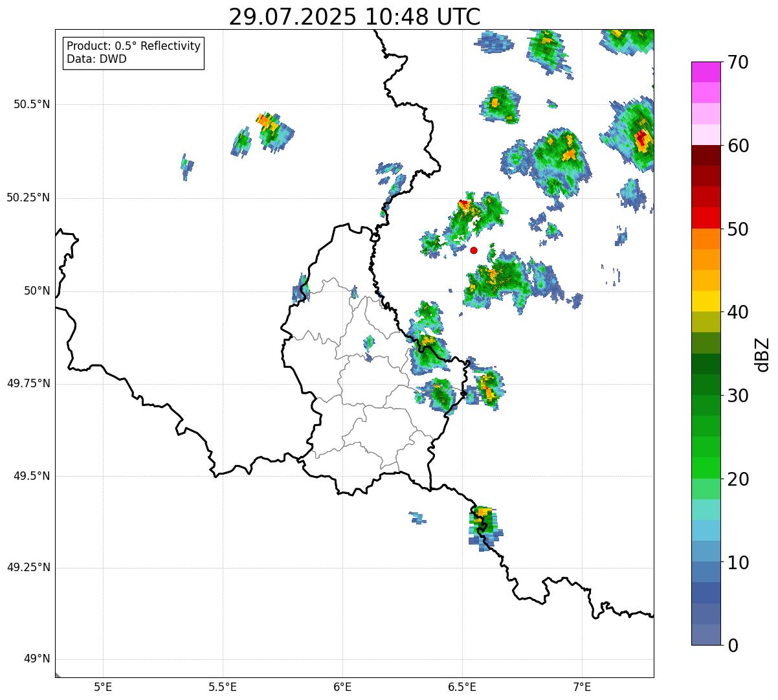Click the bright green colorbar segment above 20
This screenshot has height=700, width=778.
(x=706, y=468)
